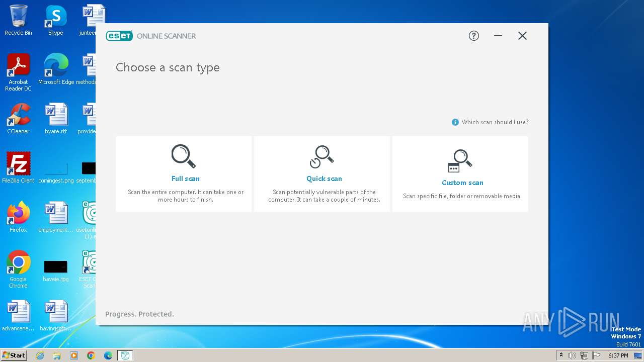Viewport: 644px width, 362px height.
Task: Open Windows Media Player taskbar icon
Action: [x=74, y=355]
